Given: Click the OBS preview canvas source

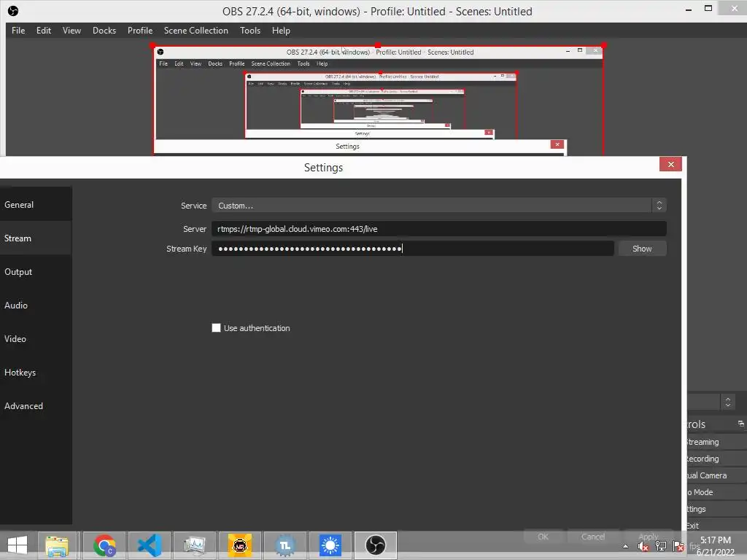Looking at the screenshot, I should (379, 100).
